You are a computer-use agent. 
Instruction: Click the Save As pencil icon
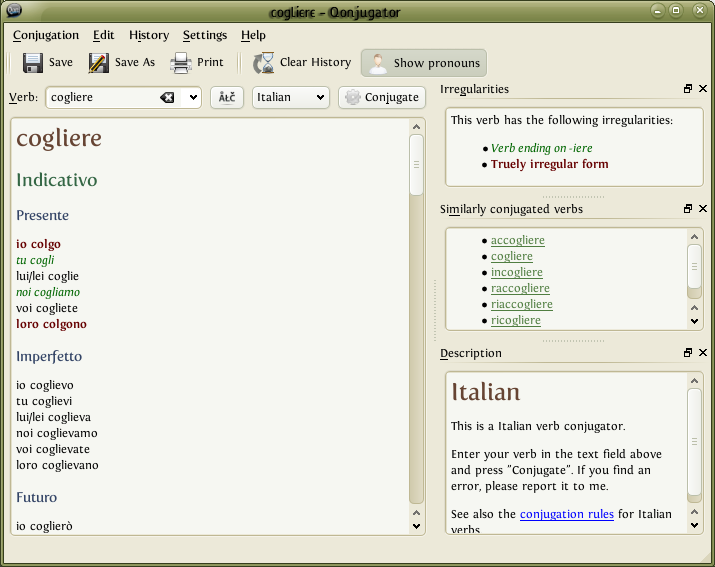98,63
